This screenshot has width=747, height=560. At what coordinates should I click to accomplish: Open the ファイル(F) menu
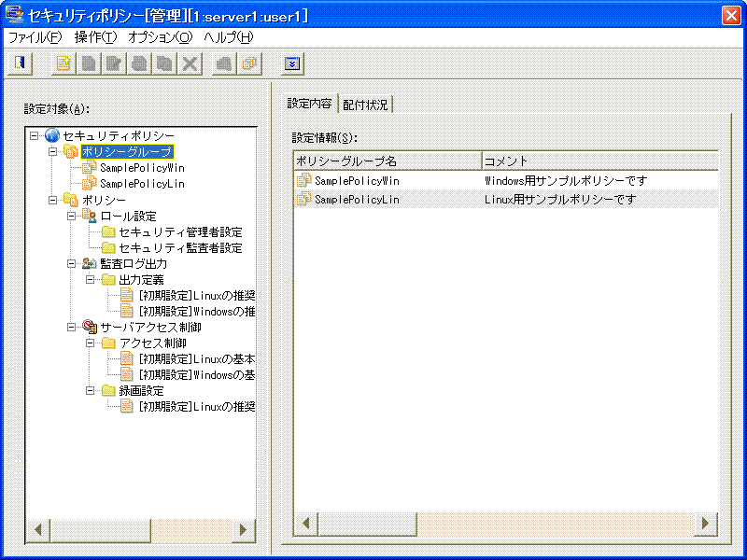click(35, 37)
